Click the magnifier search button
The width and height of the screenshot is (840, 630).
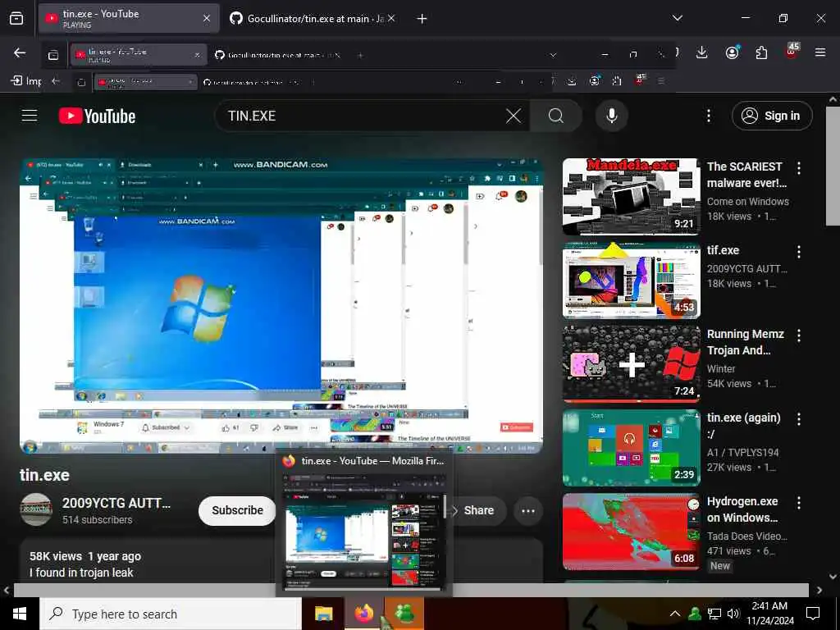click(555, 116)
